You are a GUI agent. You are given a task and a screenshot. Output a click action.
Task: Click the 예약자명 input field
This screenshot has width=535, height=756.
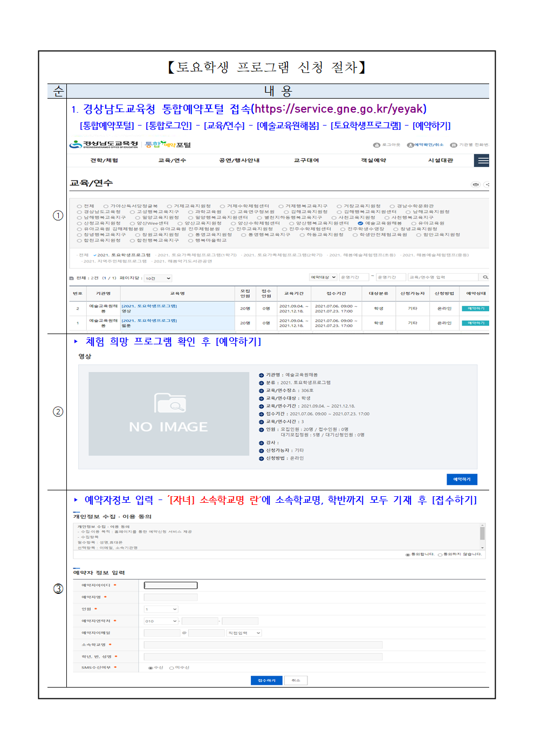coord(170,597)
